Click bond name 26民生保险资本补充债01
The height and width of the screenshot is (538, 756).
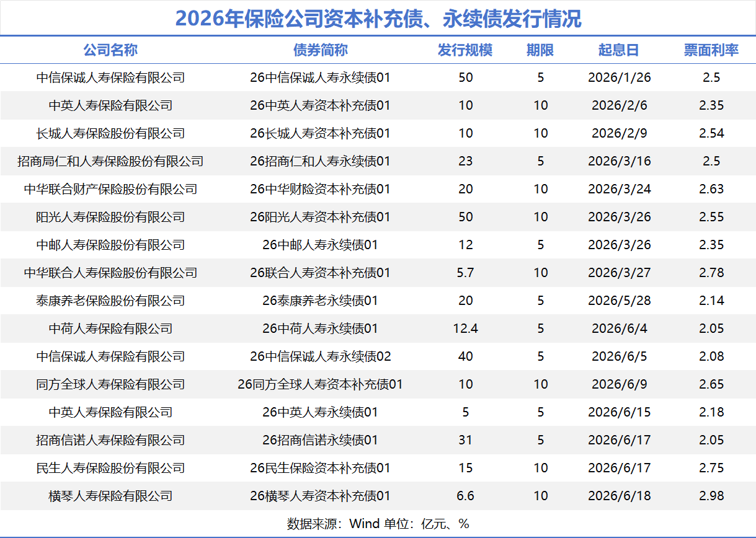coord(320,468)
